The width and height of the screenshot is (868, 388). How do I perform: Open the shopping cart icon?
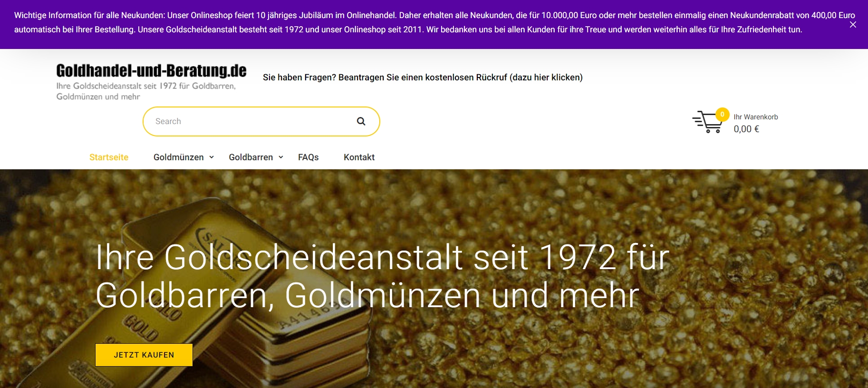point(707,122)
